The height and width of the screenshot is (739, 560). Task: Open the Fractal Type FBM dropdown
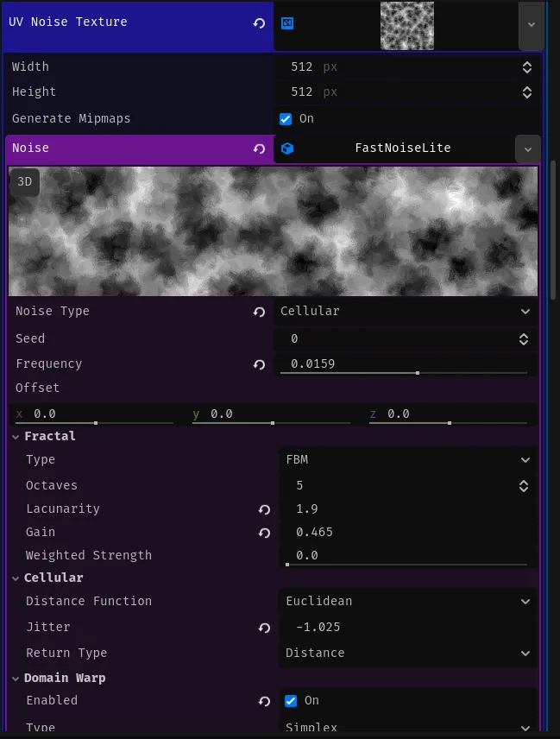click(406, 459)
